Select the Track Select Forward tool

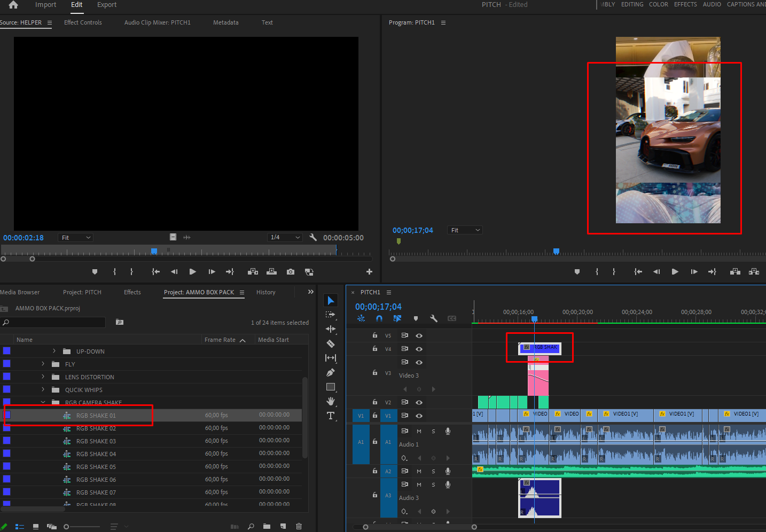(331, 315)
